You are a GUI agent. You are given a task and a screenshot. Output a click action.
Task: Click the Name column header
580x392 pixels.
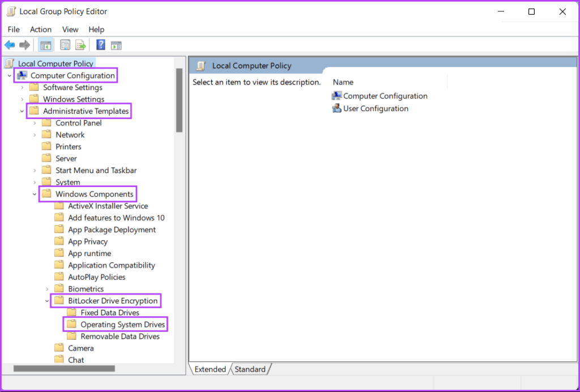pos(343,82)
